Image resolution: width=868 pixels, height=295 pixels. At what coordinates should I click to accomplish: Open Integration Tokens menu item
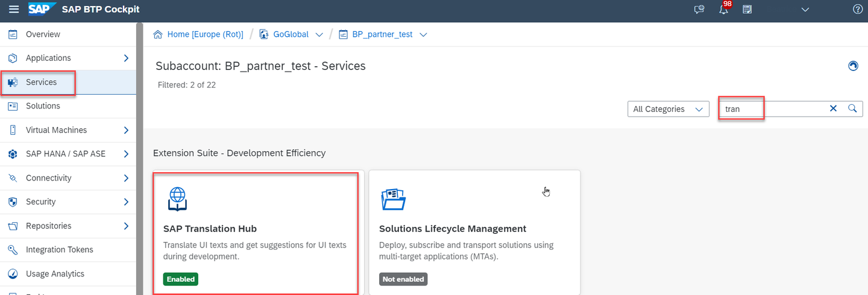68,250
